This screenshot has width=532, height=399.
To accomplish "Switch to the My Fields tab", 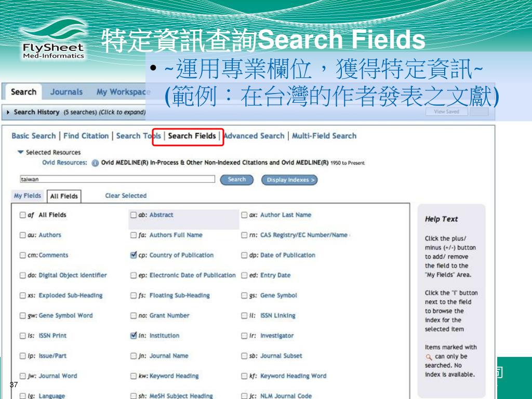I will click(x=28, y=196).
